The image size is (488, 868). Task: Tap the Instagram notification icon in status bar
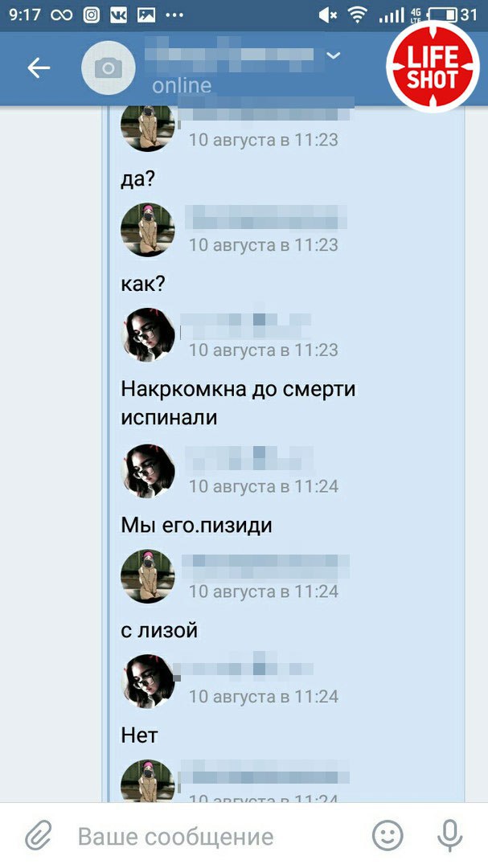coord(92,15)
